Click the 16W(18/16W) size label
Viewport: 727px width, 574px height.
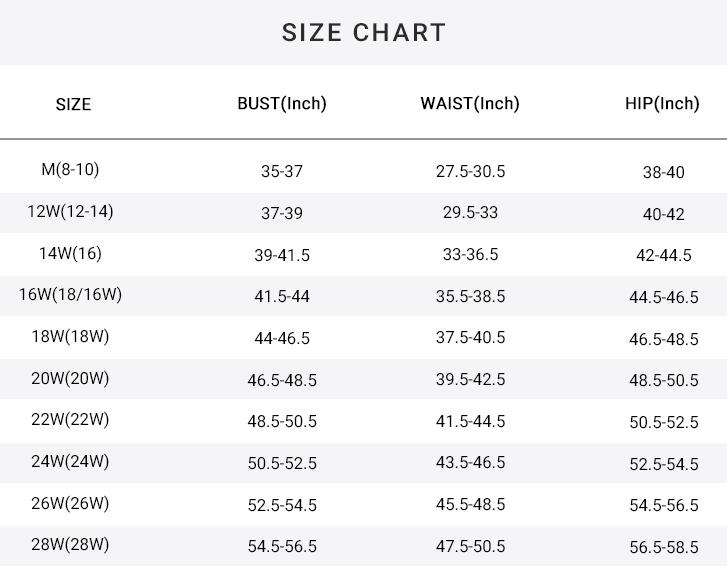(x=70, y=294)
